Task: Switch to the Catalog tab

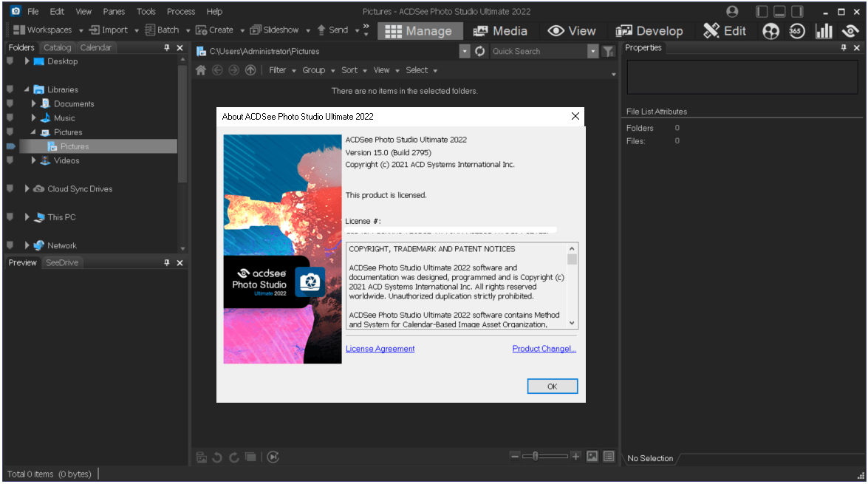Action: 58,47
